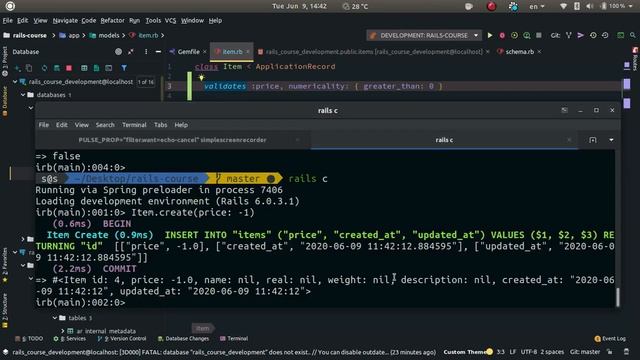
Task: Click the terminal window scrollbar thumb
Action: pyautogui.click(x=618, y=297)
